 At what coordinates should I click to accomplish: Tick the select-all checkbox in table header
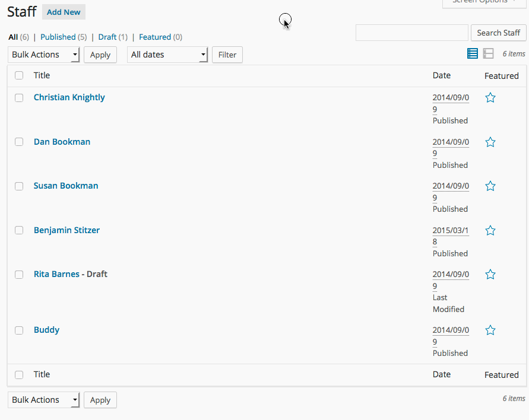click(x=19, y=75)
